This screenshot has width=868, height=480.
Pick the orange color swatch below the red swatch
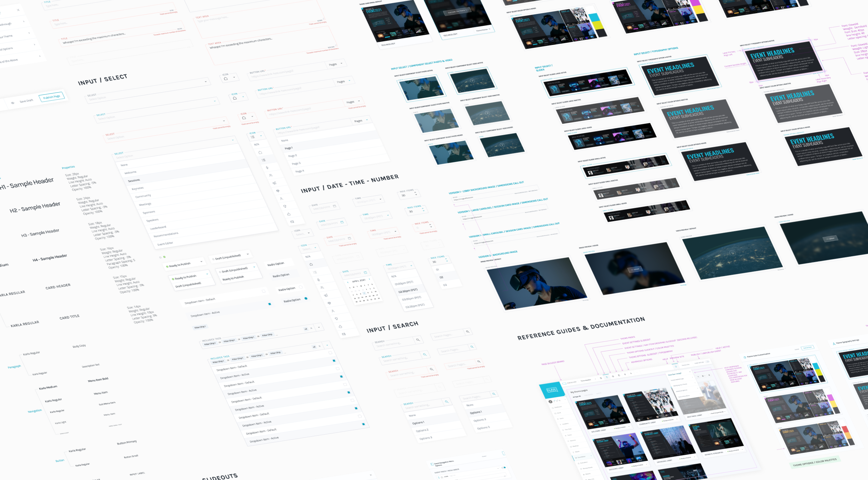coord(848,435)
